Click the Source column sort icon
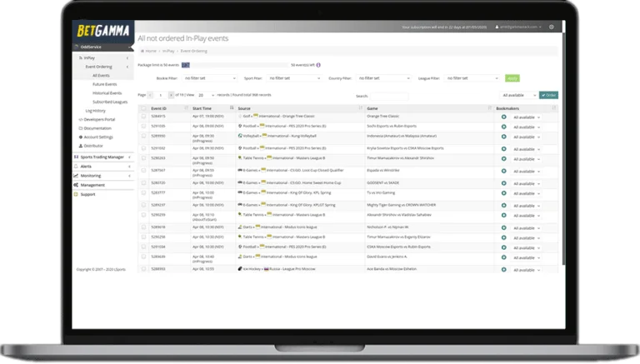This screenshot has height=364, width=640. 360,108
